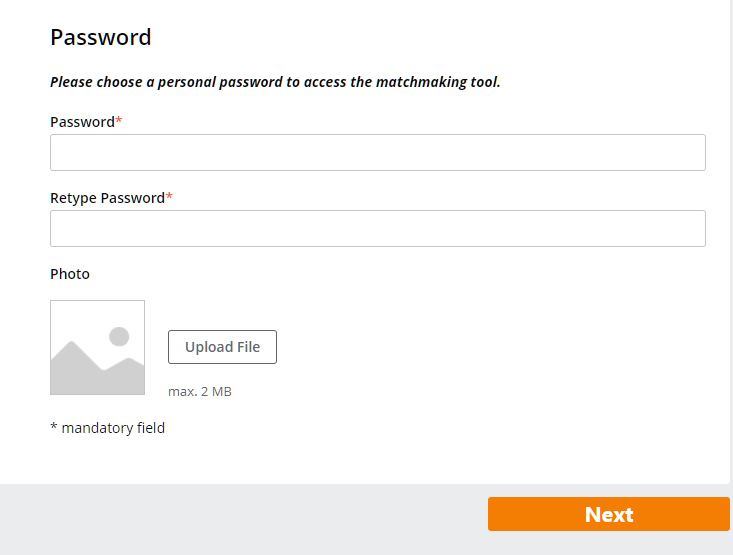Click the Photo label text
Viewport: 733px width, 555px height.
(70, 274)
